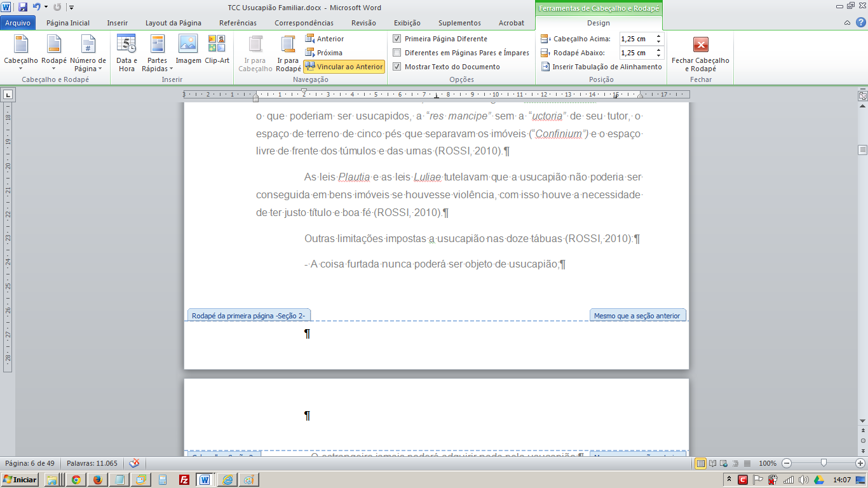
Task: Switch to Print Layout view
Action: pos(701,463)
